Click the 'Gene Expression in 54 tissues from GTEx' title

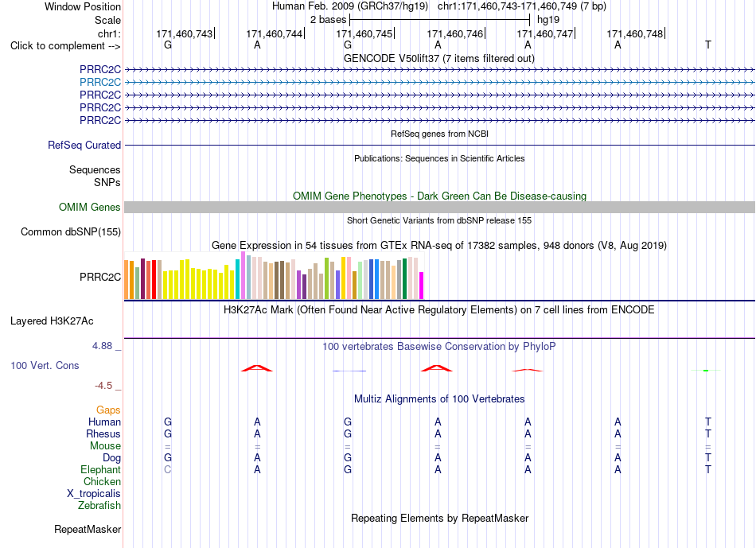pos(439,245)
